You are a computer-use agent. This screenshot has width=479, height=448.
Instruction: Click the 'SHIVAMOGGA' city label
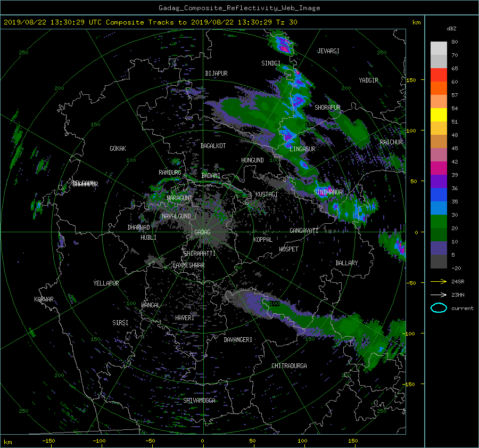tap(199, 401)
